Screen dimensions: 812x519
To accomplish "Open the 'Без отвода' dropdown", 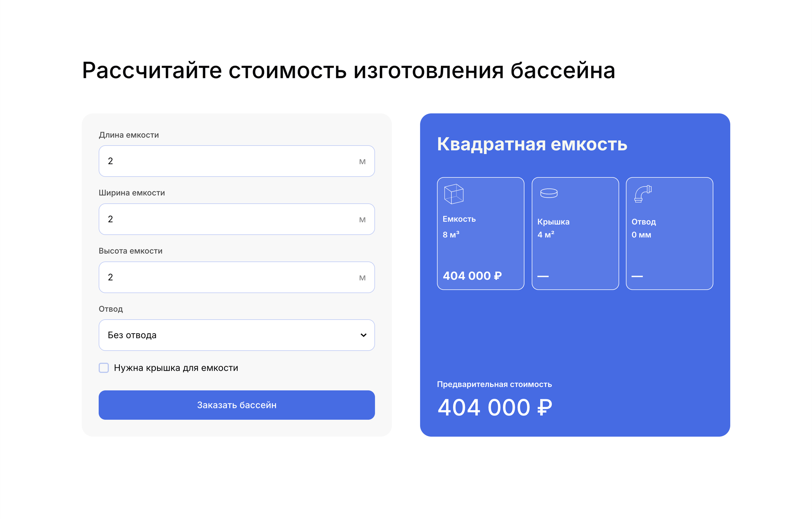I will click(236, 335).
